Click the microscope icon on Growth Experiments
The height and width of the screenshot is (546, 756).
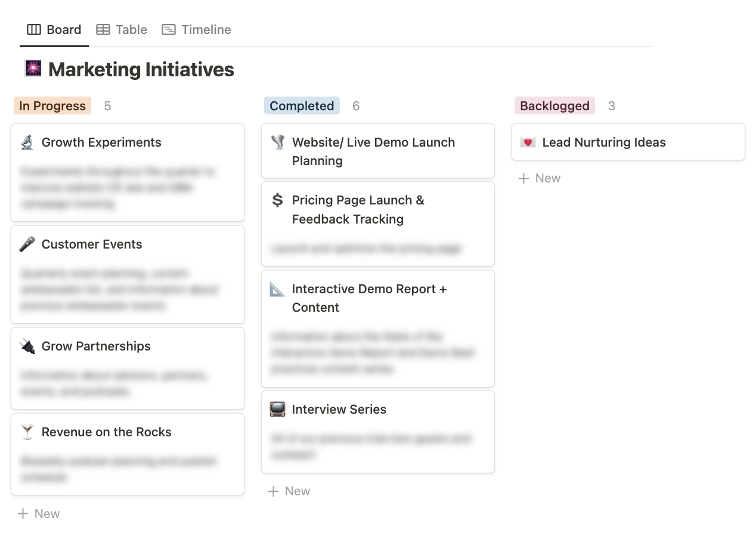pyautogui.click(x=27, y=142)
